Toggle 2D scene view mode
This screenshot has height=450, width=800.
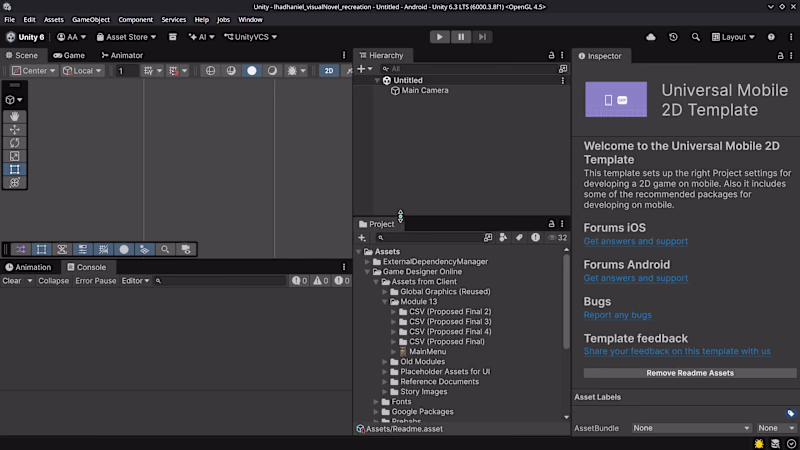pos(329,71)
